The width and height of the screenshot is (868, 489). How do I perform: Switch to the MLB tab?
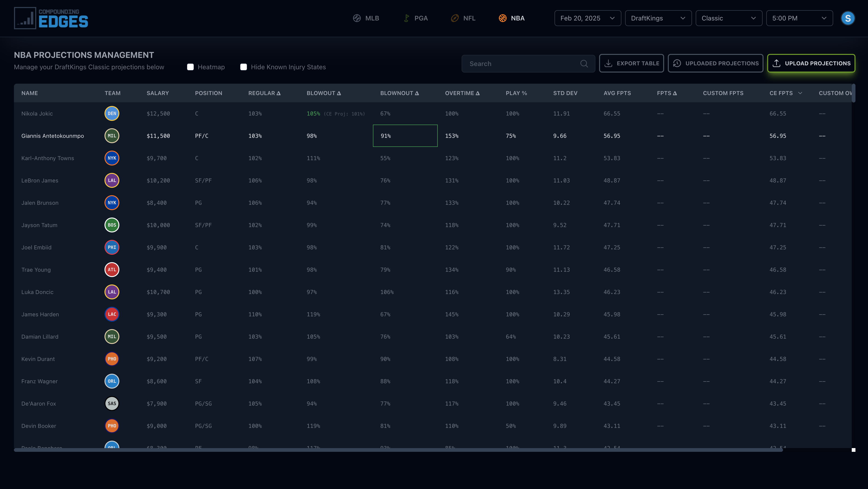click(x=366, y=18)
